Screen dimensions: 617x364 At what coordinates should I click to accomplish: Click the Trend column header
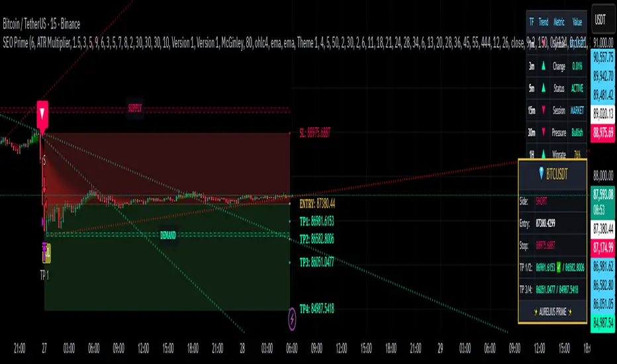544,22
